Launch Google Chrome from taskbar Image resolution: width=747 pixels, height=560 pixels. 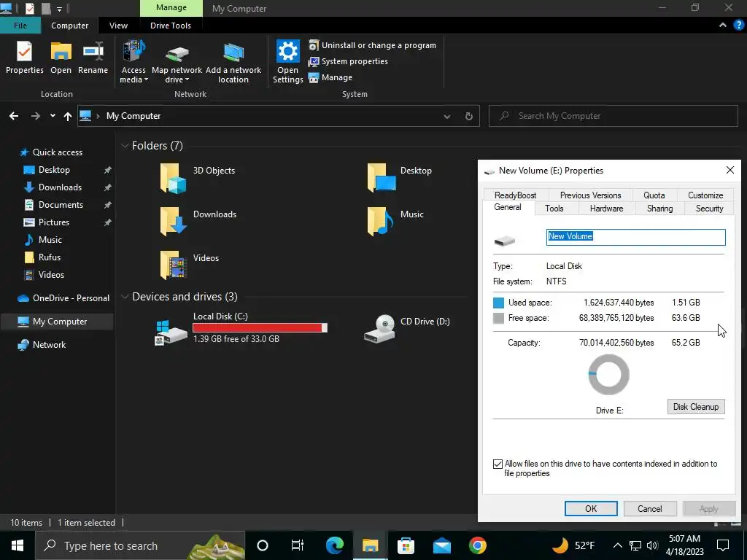click(x=477, y=545)
